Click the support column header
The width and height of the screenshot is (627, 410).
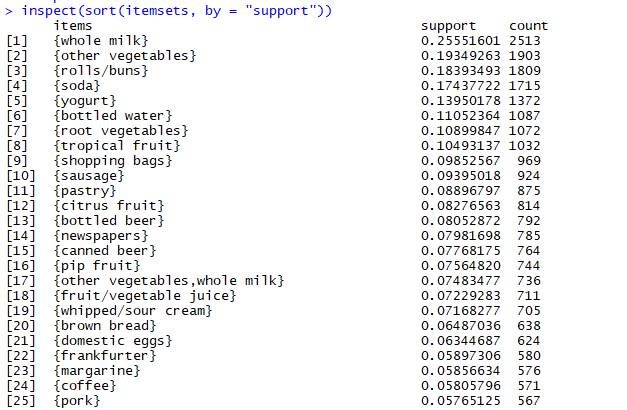point(448,26)
